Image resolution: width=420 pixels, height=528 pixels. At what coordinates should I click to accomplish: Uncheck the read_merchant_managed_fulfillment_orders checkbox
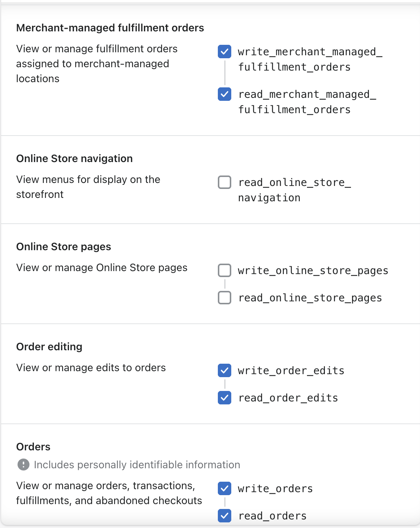tap(225, 94)
